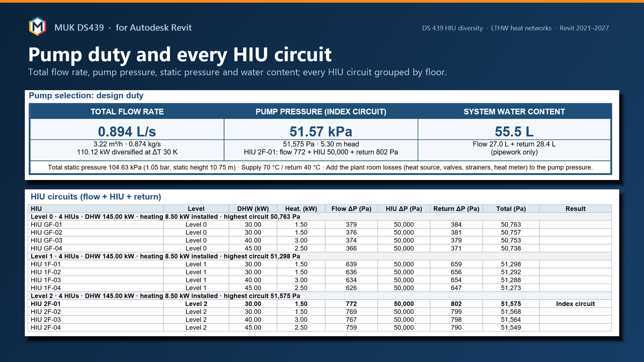
Task: Click the 'Result' column header
Action: click(x=576, y=208)
